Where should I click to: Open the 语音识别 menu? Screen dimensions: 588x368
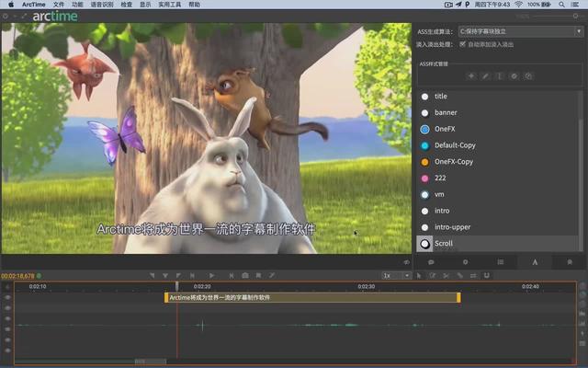102,5
